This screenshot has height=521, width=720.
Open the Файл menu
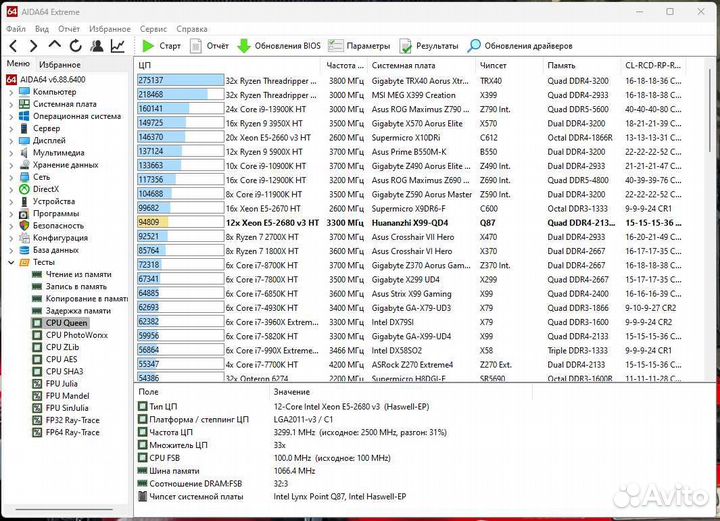point(16,29)
